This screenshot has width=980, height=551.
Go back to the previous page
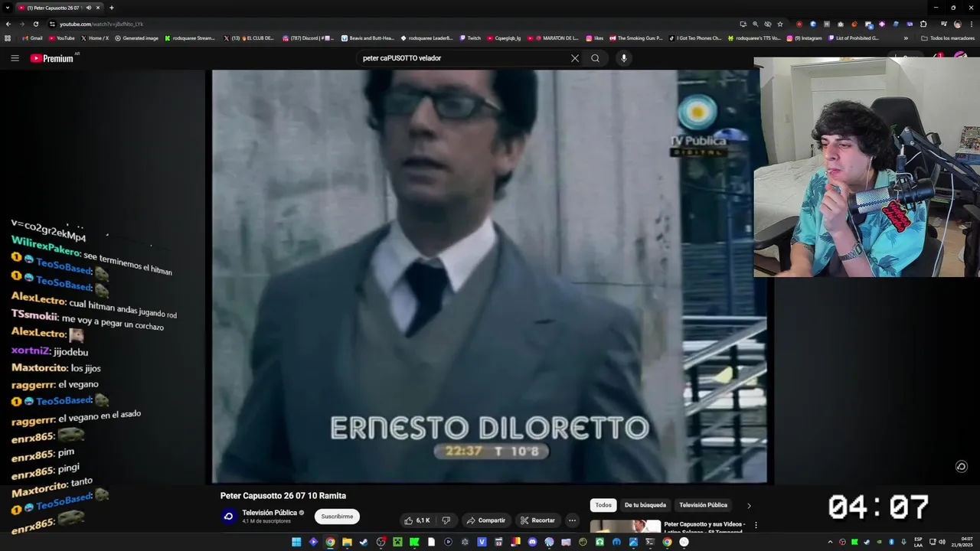8,24
